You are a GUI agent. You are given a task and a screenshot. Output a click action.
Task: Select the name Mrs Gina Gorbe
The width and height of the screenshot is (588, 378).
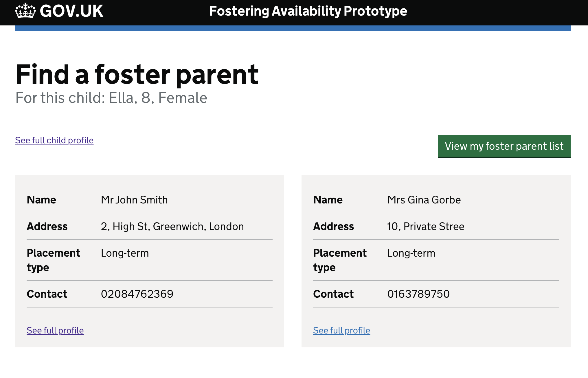(x=424, y=200)
